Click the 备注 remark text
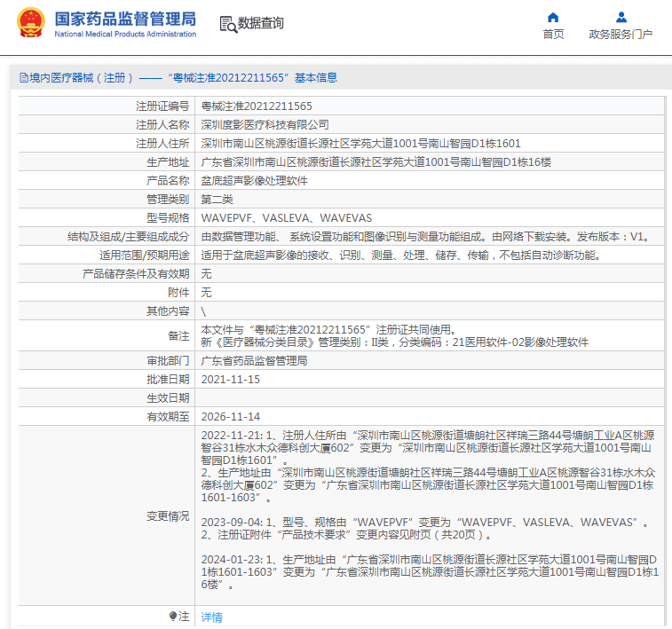 click(395, 336)
